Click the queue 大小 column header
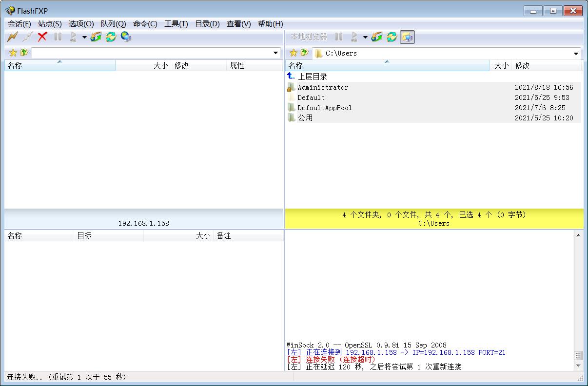 click(179, 235)
